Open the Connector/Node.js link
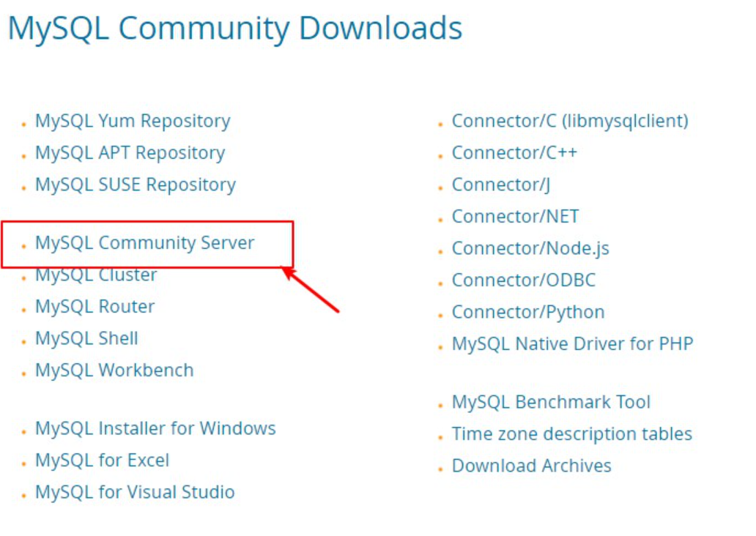 tap(530, 248)
